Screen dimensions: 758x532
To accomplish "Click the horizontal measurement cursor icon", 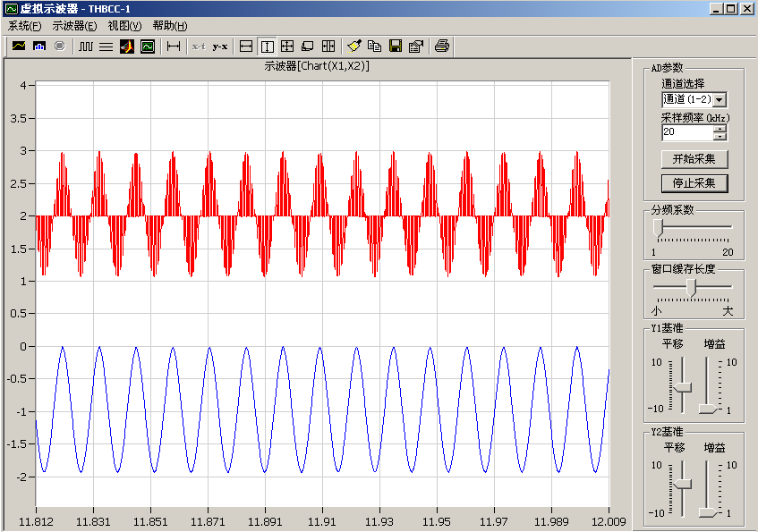I will [174, 46].
